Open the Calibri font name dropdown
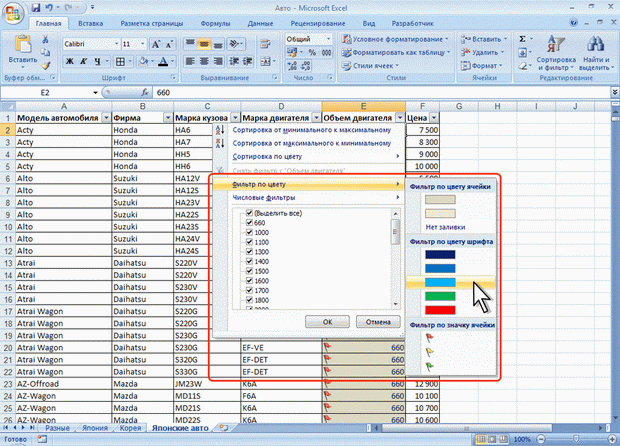This screenshot has height=446, width=620. pos(117,44)
